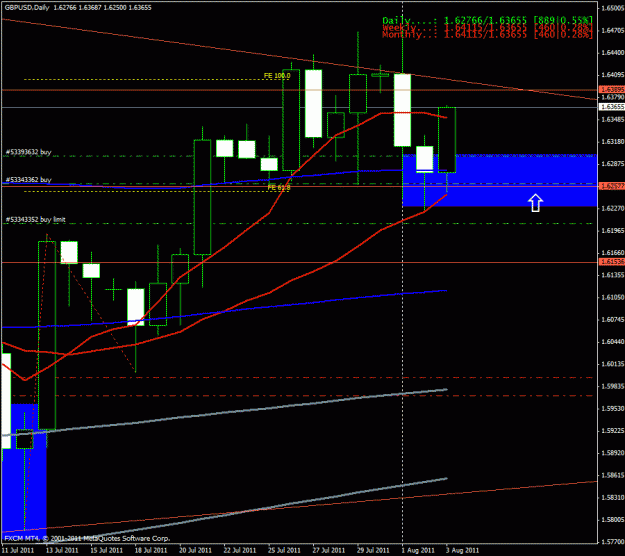This screenshot has width=625, height=556.
Task: Select the '#53343362 buy' order label
Action: 29,180
